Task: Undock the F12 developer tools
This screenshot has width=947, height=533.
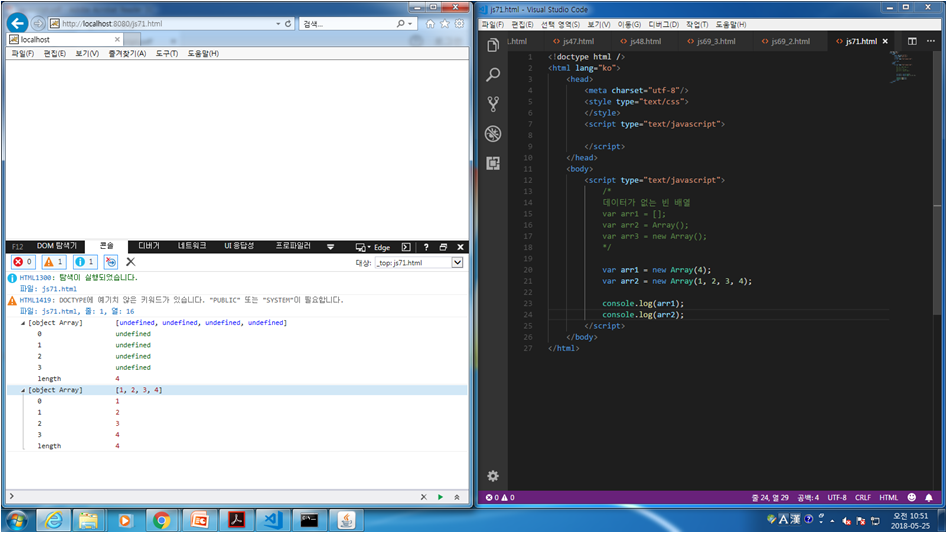Action: [x=443, y=247]
